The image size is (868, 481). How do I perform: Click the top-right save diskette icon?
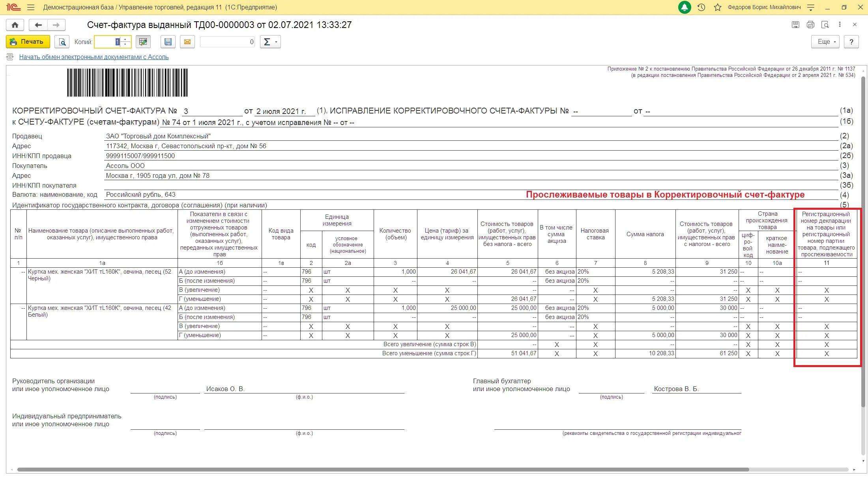pos(796,25)
